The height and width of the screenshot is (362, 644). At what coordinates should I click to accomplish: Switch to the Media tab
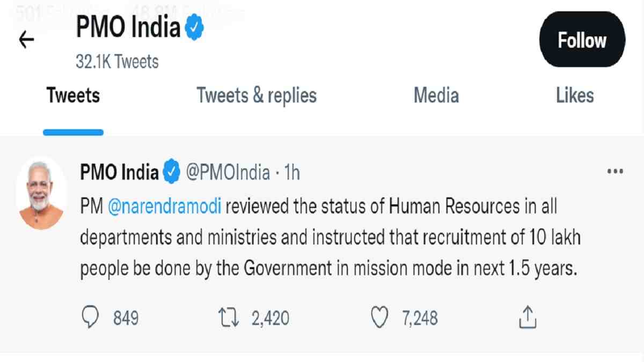click(436, 95)
